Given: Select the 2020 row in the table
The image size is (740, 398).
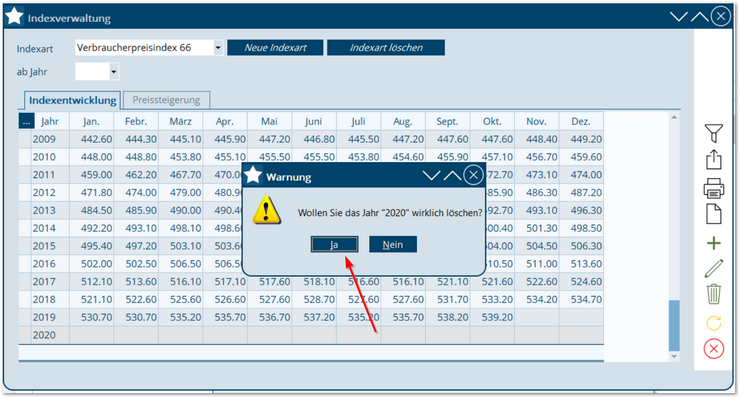Looking at the screenshot, I should [x=311, y=335].
